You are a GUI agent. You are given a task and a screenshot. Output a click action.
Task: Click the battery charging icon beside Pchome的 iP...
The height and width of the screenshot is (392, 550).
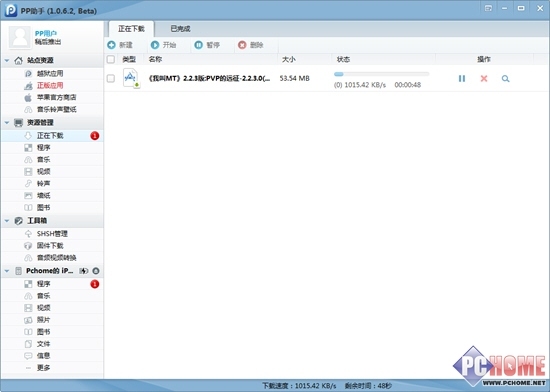pos(83,271)
